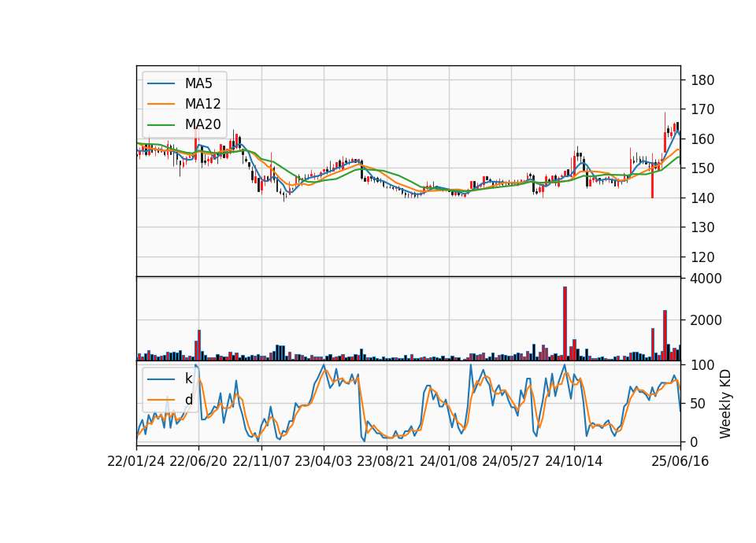Click the 2000 volume axis label

pyautogui.click(x=706, y=320)
